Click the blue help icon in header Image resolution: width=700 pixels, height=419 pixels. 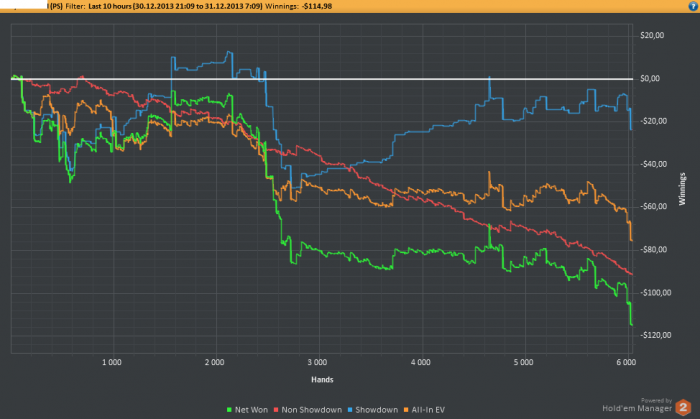[694, 6]
